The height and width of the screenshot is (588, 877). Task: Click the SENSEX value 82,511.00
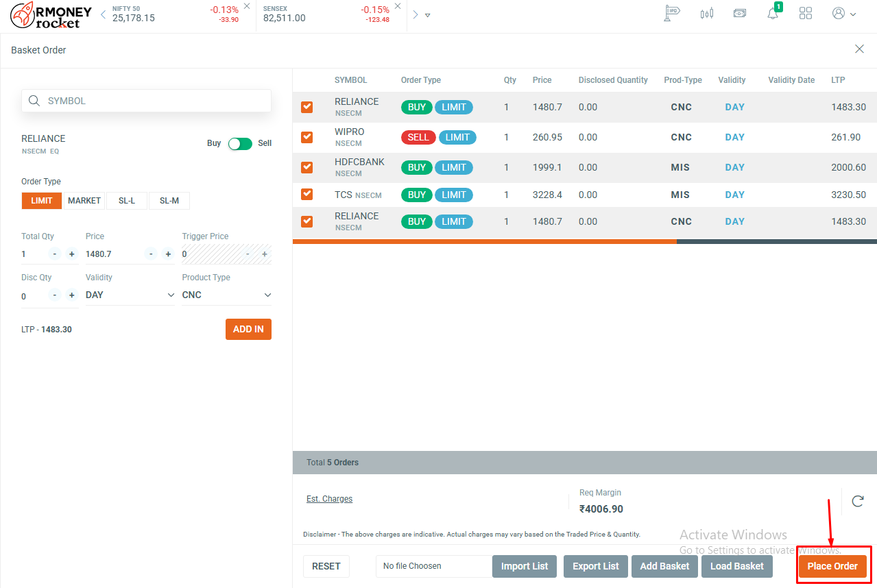point(285,19)
